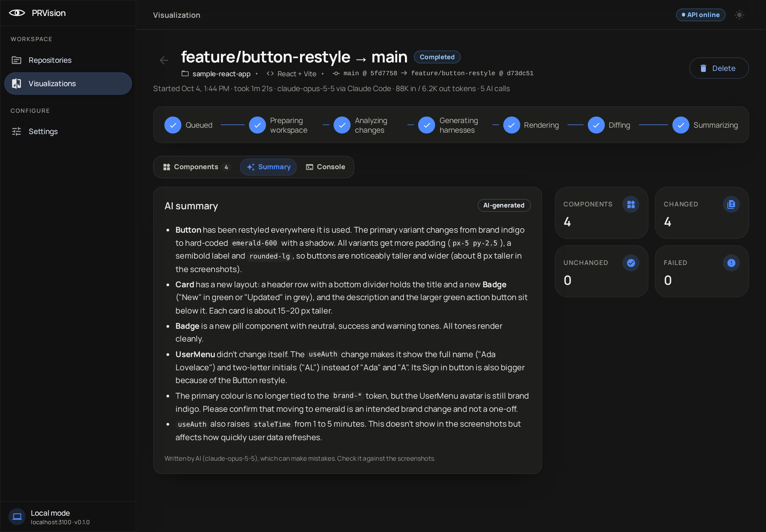766x532 pixels.
Task: Click the PRVision eye logo icon
Action: click(17, 13)
